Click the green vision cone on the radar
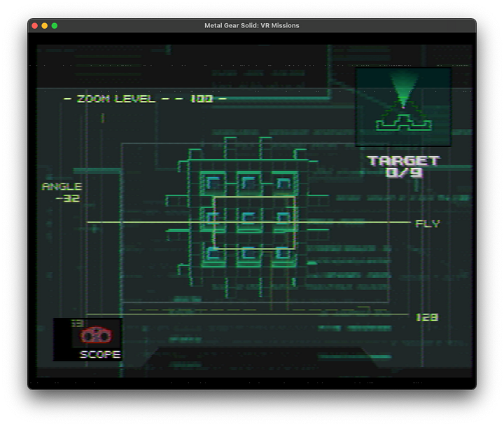 404,89
